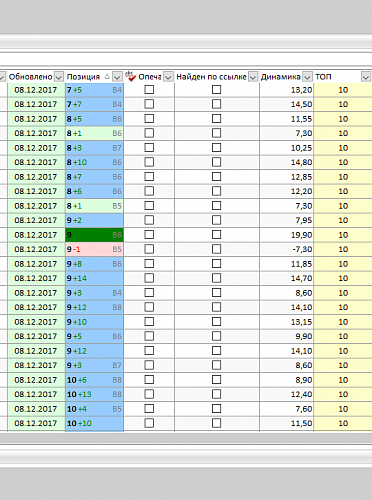The image size is (372, 500).
Task: Click the Динамика column header
Action: click(x=281, y=77)
